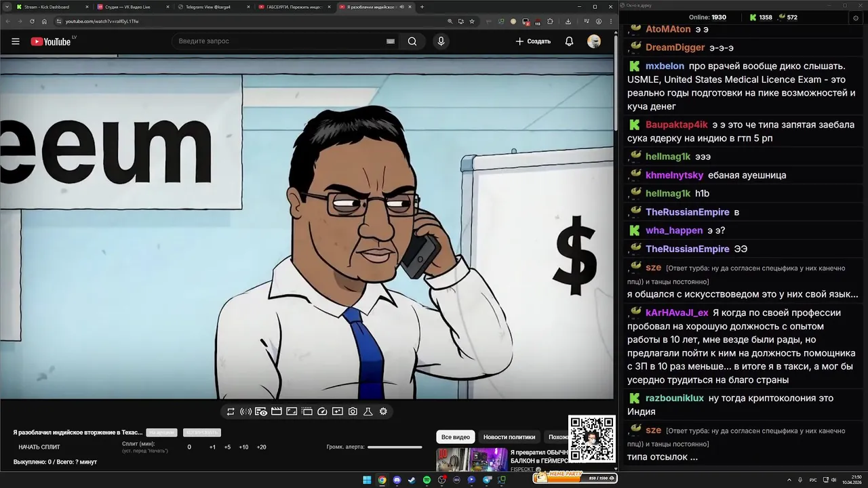Click the 'типа отсылок ...' chat message
The width and height of the screenshot is (868, 488).
(663, 457)
